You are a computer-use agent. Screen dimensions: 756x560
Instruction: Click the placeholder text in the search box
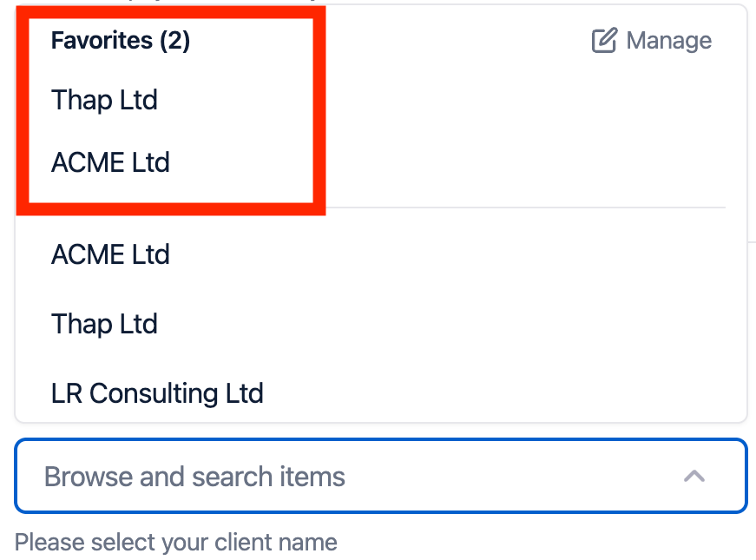pyautogui.click(x=194, y=476)
